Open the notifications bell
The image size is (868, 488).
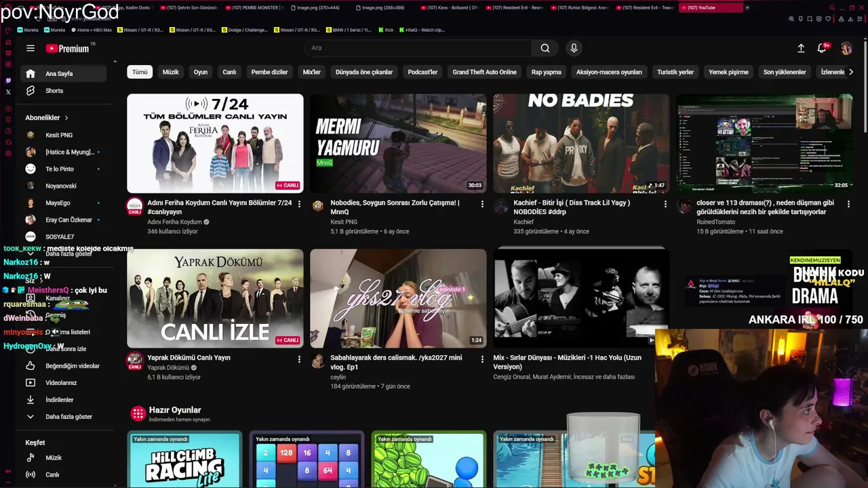[x=822, y=48]
